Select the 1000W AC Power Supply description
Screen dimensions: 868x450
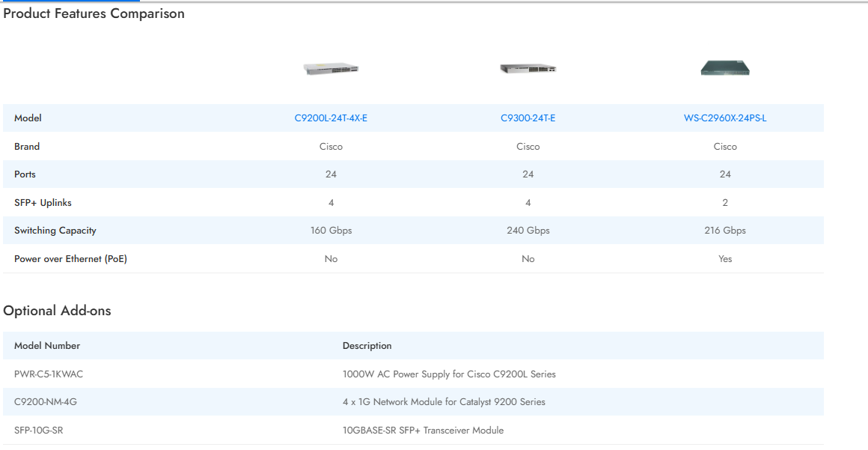pos(449,374)
